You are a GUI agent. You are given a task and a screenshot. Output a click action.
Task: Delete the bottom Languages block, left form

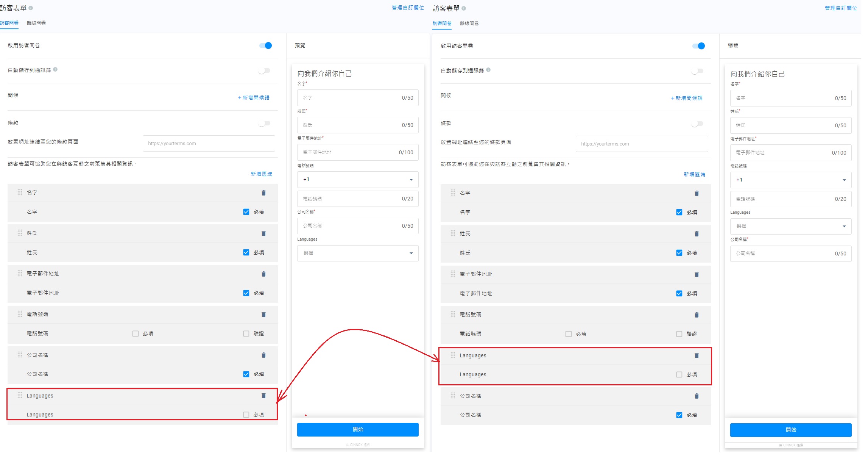pyautogui.click(x=263, y=396)
